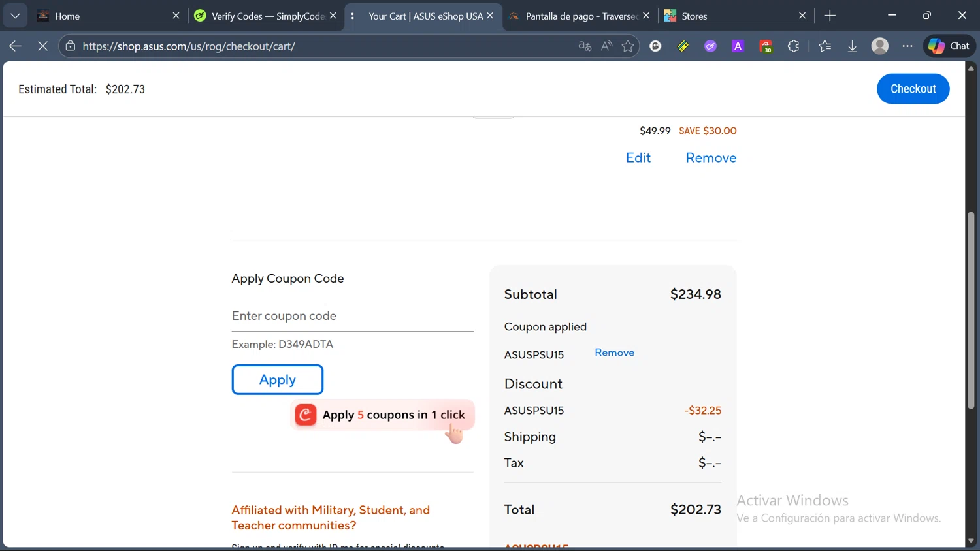Open the Extensions puzzle icon
The height and width of the screenshot is (551, 980).
tap(793, 46)
